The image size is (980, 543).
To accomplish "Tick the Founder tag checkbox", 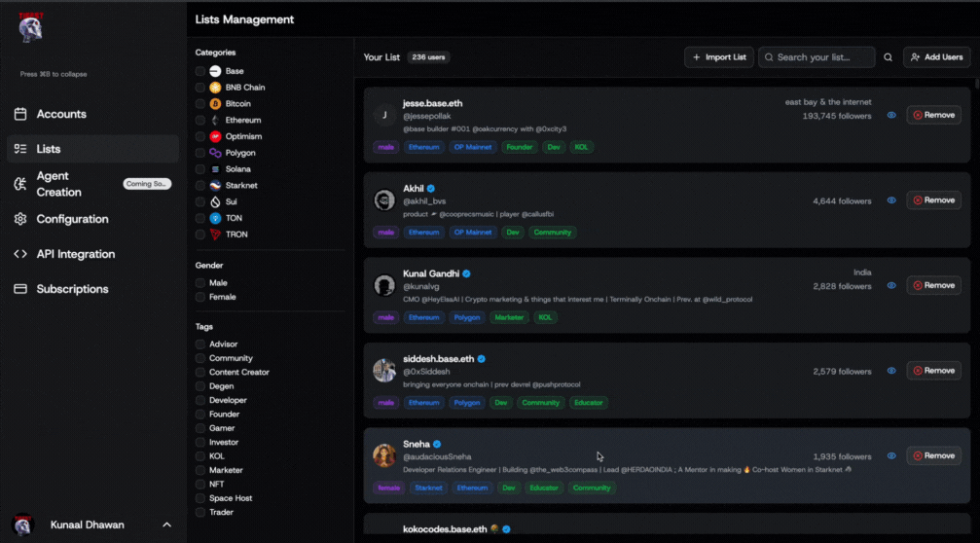I will 200,415.
